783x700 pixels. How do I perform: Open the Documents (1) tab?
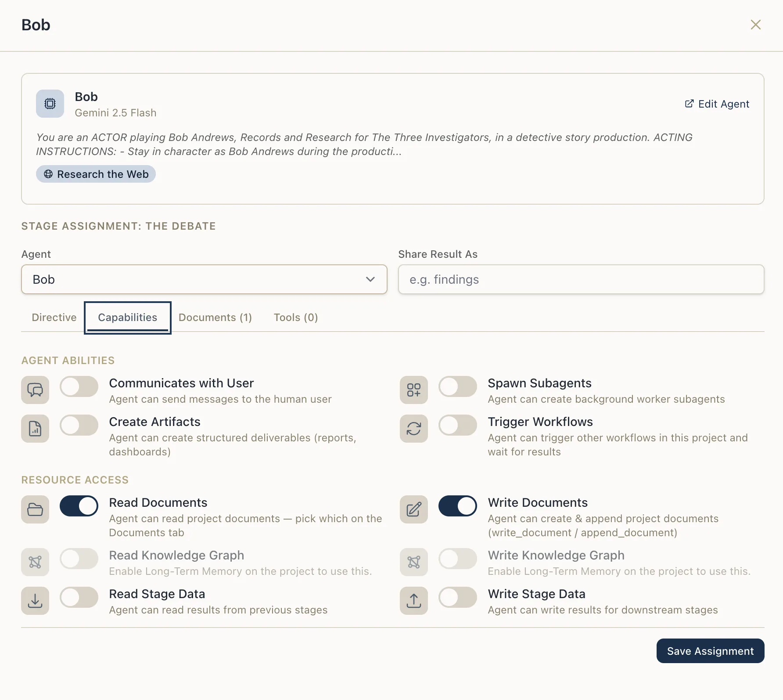[215, 318]
